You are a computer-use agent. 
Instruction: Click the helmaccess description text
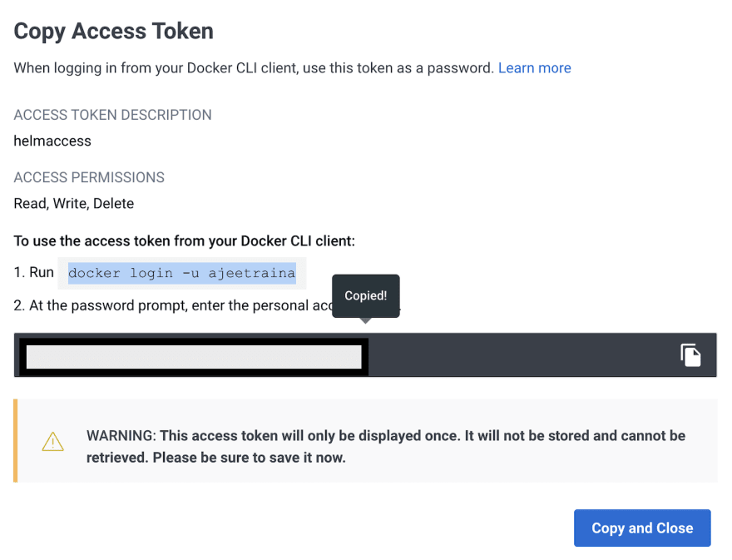click(x=52, y=141)
